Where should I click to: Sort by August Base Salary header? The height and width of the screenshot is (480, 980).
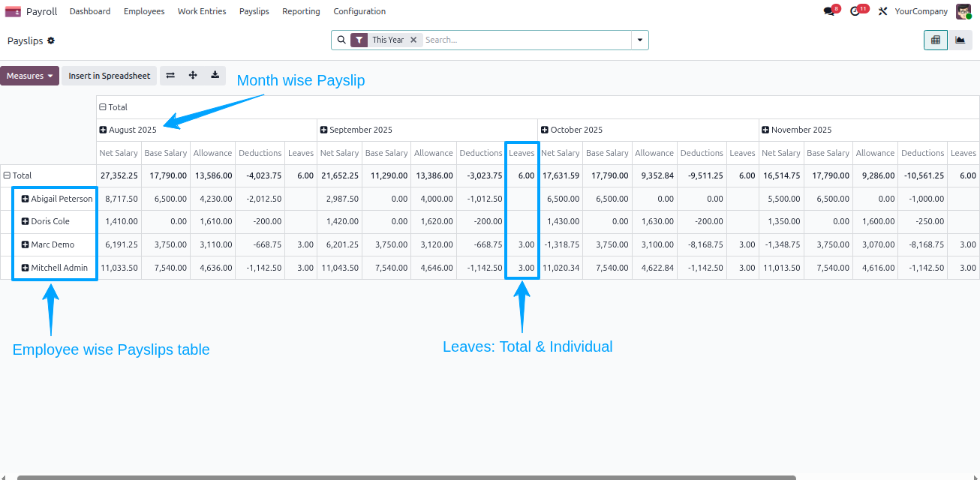point(165,153)
